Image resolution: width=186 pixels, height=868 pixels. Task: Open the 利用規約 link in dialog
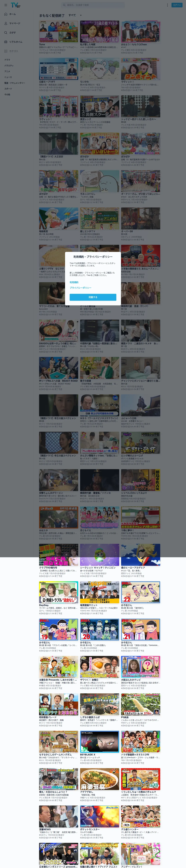pyautogui.click(x=74, y=282)
